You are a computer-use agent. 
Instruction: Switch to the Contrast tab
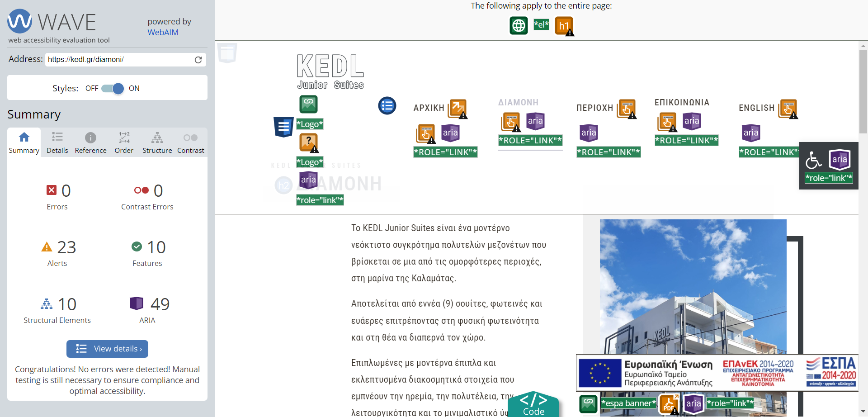pos(191,142)
